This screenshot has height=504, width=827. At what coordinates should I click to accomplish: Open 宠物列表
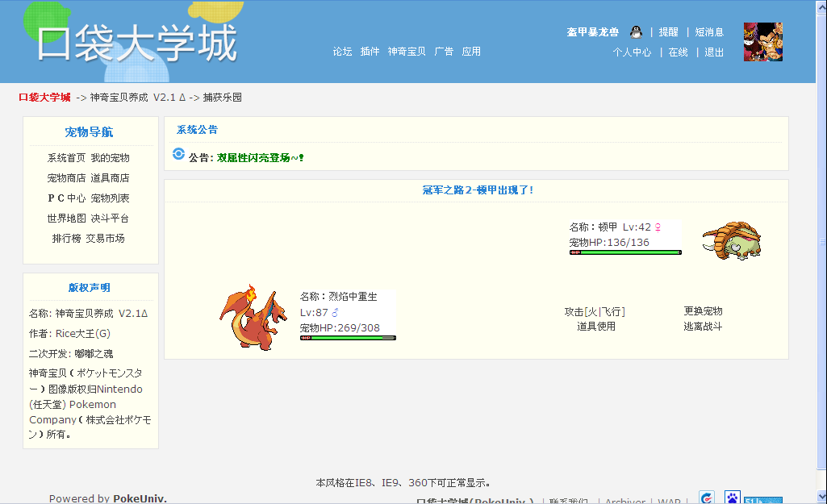coord(111,198)
